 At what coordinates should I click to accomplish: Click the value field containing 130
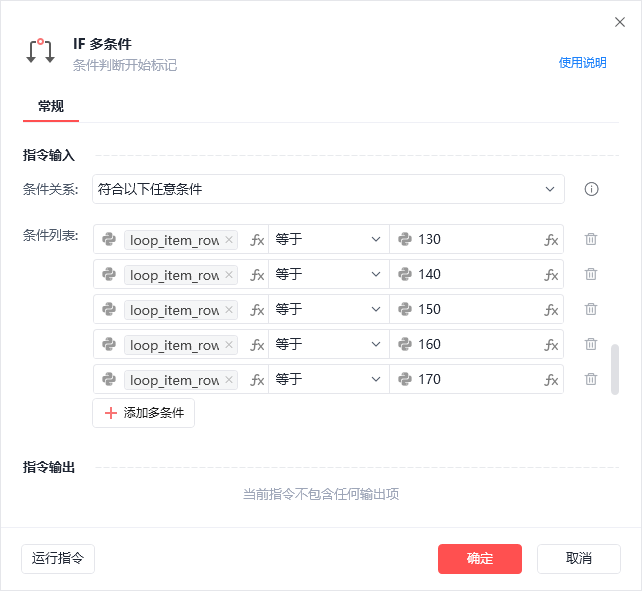pyautogui.click(x=476, y=239)
